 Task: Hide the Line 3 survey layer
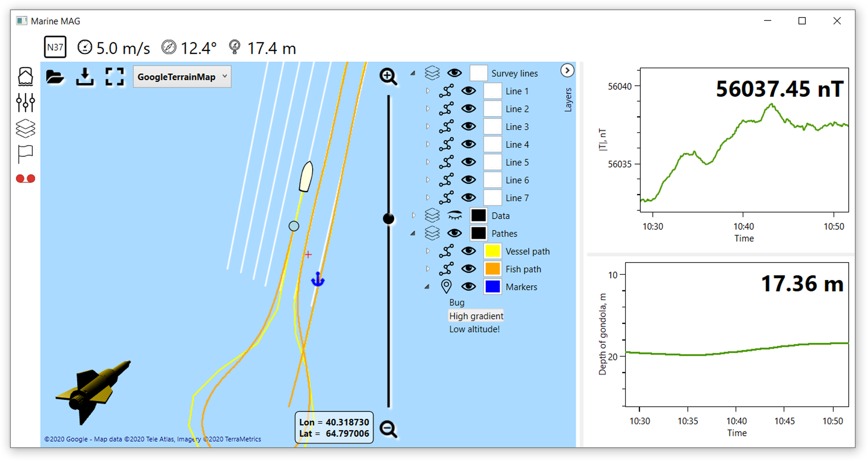469,126
